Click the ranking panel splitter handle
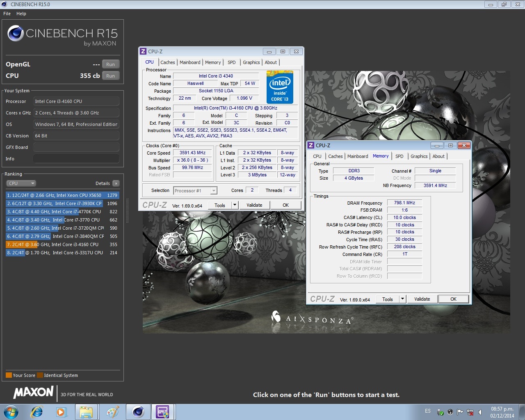This screenshot has width=525, height=420. click(x=127, y=210)
